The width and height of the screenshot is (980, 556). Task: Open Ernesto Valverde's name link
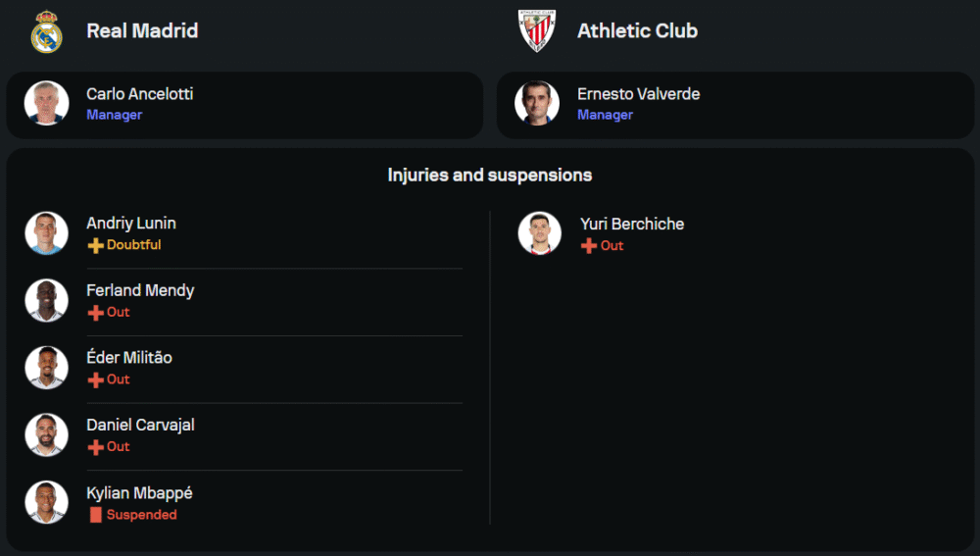[x=638, y=94]
